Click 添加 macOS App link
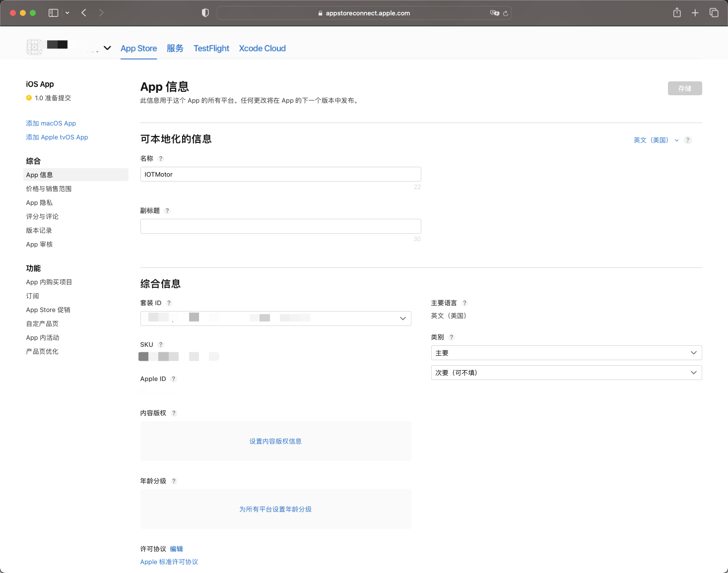 51,124
